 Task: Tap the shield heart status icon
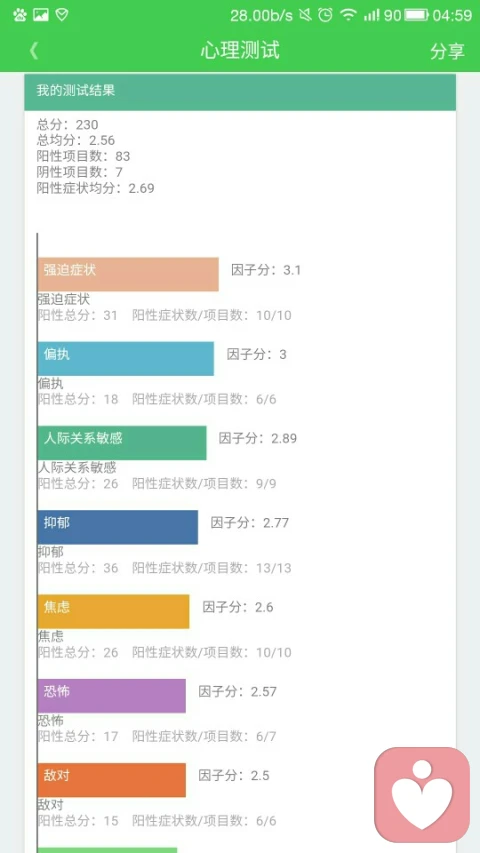coord(62,15)
